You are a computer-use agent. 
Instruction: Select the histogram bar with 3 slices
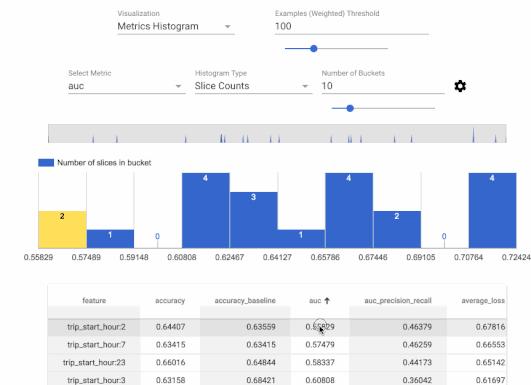253,220
